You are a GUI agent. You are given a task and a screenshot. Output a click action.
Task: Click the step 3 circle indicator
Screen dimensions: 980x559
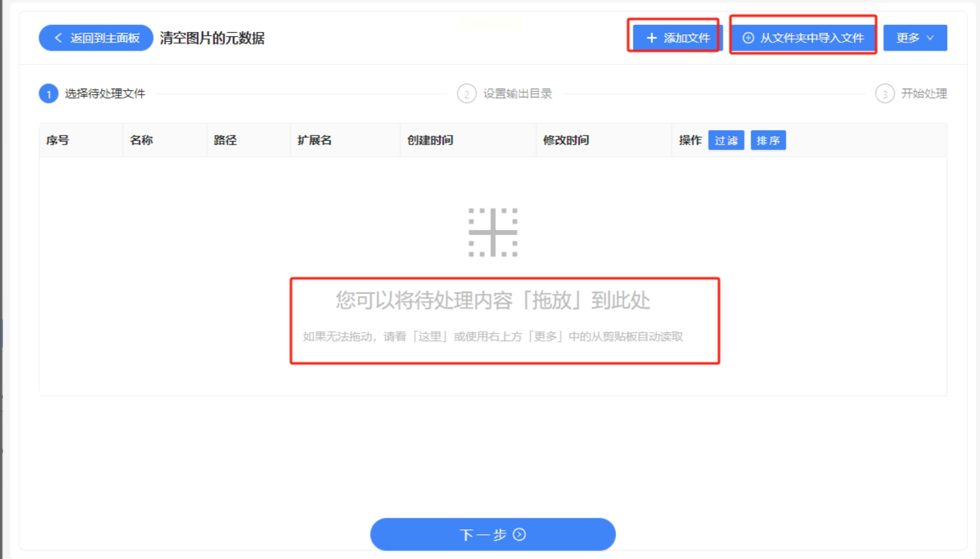(x=885, y=94)
